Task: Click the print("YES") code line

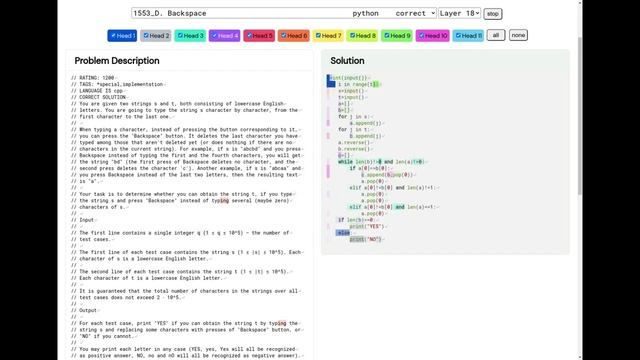Action: tap(367, 226)
